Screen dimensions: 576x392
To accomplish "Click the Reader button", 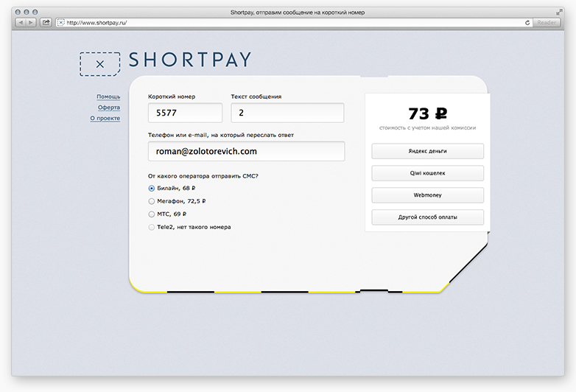I will click(x=547, y=23).
